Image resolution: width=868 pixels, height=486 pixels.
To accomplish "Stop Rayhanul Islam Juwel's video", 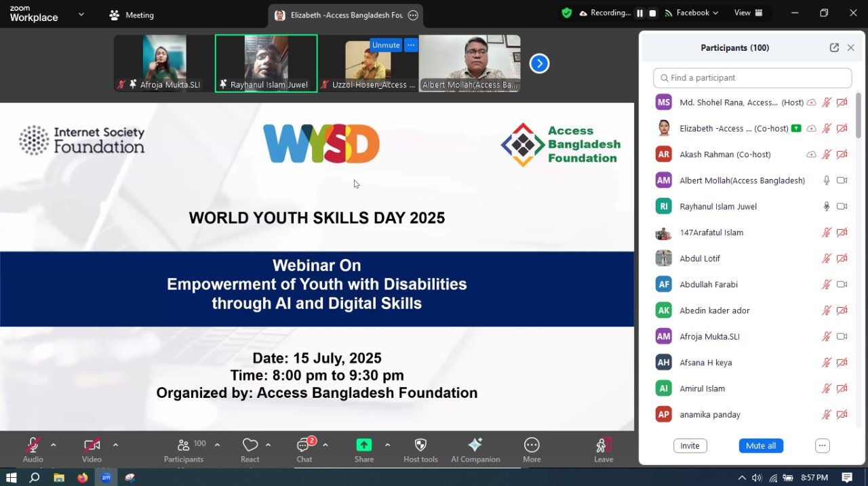I will 842,205.
